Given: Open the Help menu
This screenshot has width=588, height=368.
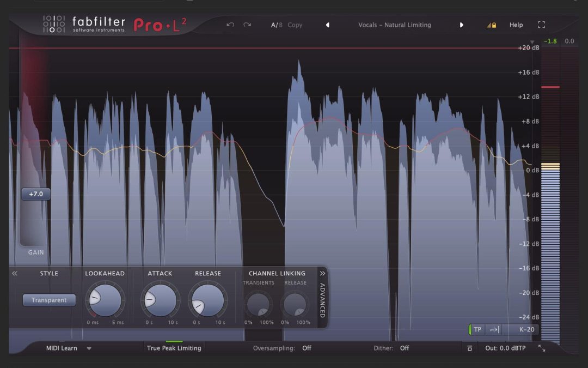Looking at the screenshot, I should 516,25.
